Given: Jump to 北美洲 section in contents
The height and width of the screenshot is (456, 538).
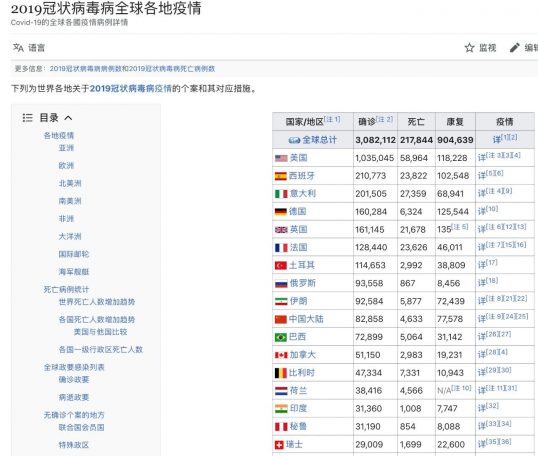Looking at the screenshot, I should click(x=70, y=183).
